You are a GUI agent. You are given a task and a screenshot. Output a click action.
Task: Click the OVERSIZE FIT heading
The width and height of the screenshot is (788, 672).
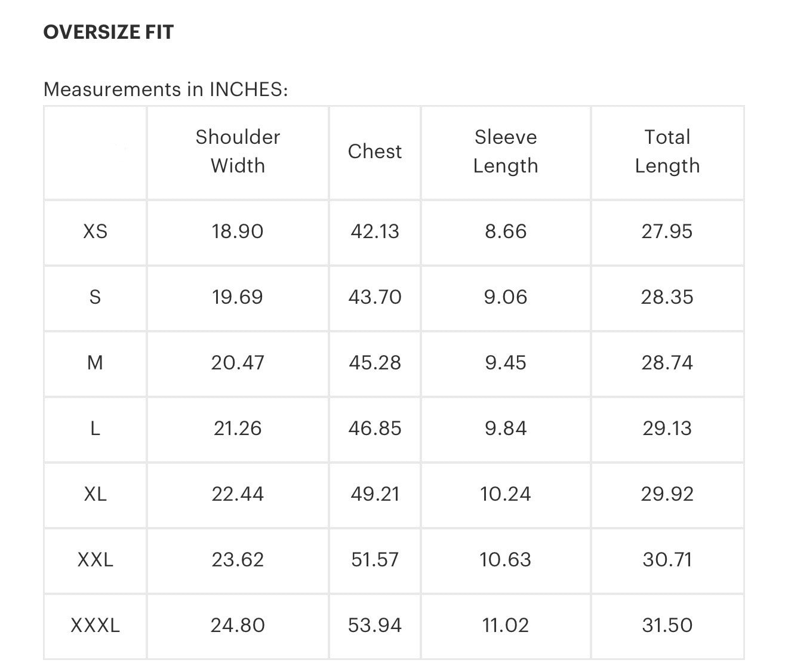[x=109, y=32]
